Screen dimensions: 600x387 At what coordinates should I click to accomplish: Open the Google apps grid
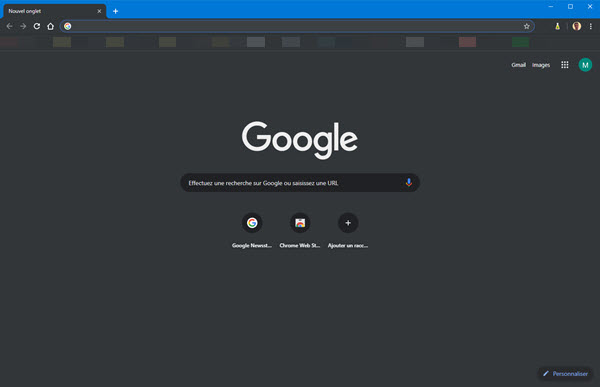tap(565, 65)
